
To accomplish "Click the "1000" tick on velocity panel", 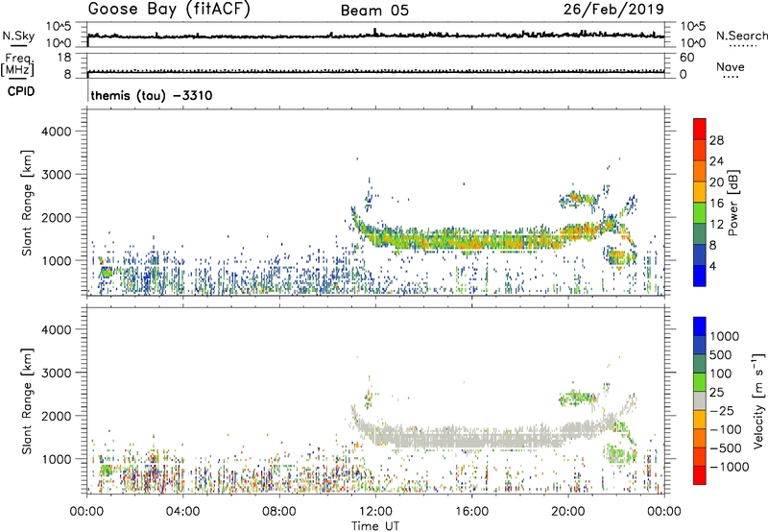I will [57, 459].
